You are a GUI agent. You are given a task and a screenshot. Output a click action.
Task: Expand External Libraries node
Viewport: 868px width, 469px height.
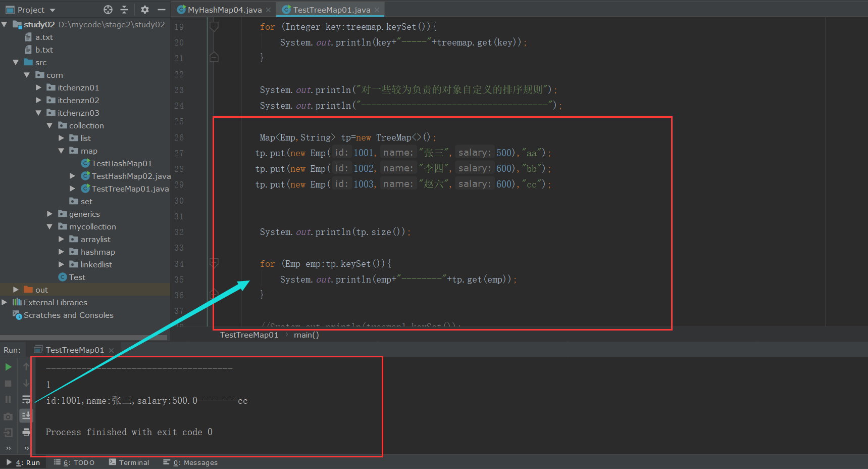pos(5,302)
